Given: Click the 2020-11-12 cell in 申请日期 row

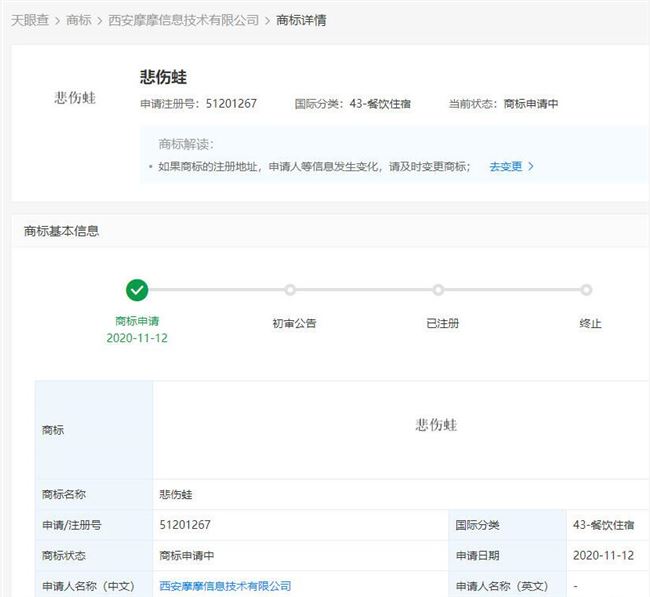Looking at the screenshot, I should click(608, 556).
